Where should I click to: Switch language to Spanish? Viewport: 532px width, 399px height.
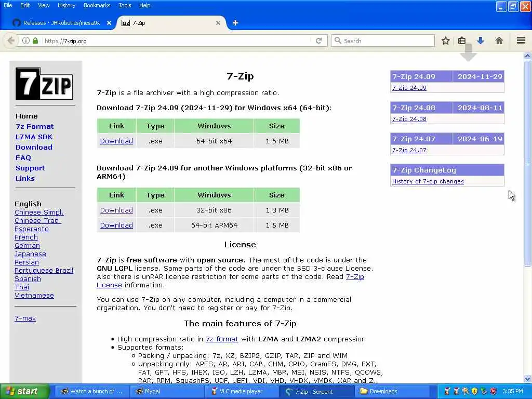[28, 278]
